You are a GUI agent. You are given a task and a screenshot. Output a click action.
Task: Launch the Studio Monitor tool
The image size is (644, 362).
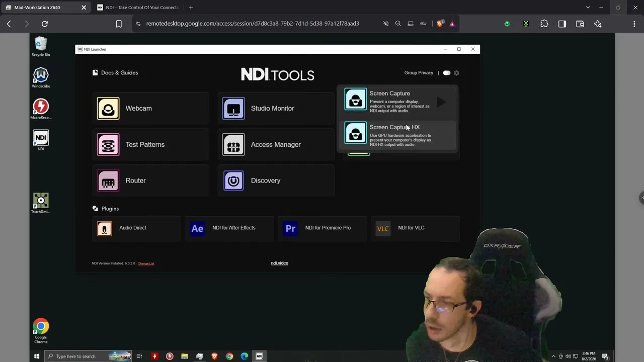click(x=276, y=108)
